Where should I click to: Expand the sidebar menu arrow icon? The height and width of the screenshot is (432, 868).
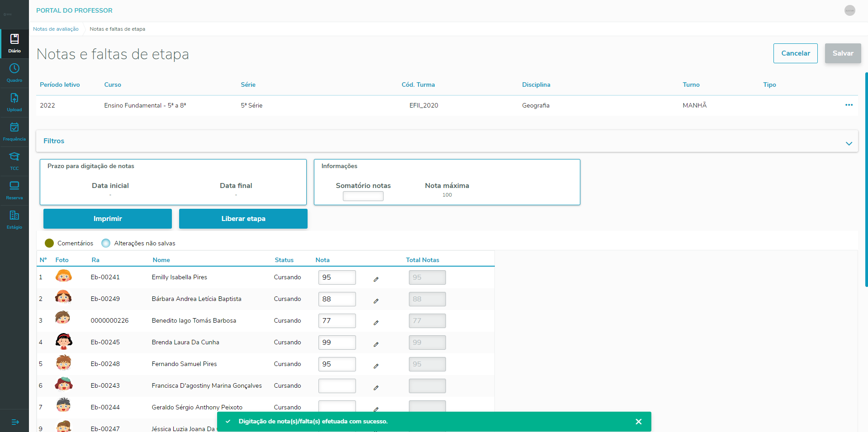coord(15,422)
